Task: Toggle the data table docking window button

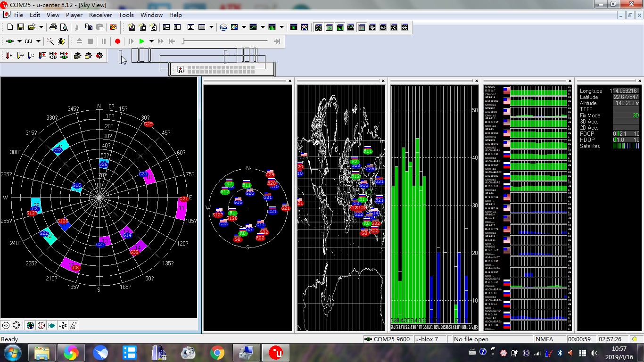Action: 362,27
